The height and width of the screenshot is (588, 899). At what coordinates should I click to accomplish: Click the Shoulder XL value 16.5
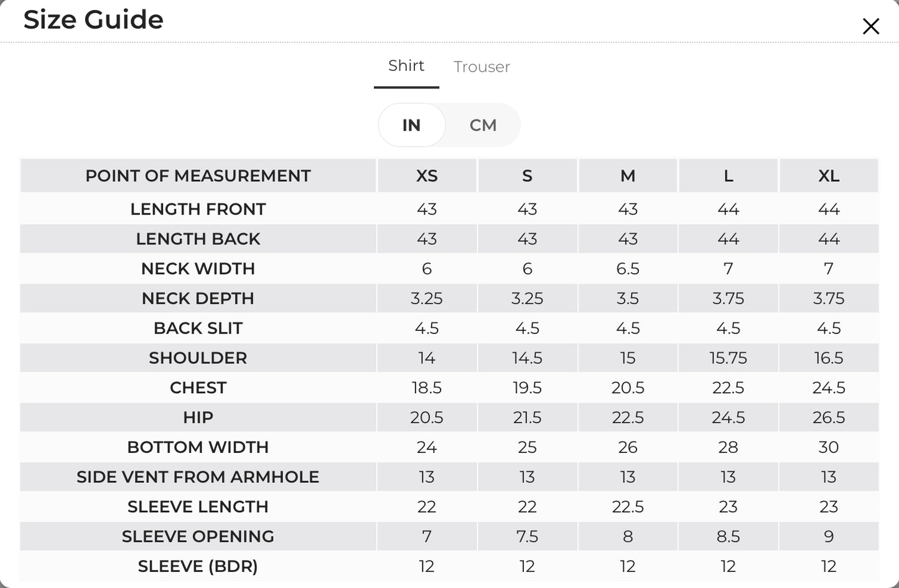point(829,358)
